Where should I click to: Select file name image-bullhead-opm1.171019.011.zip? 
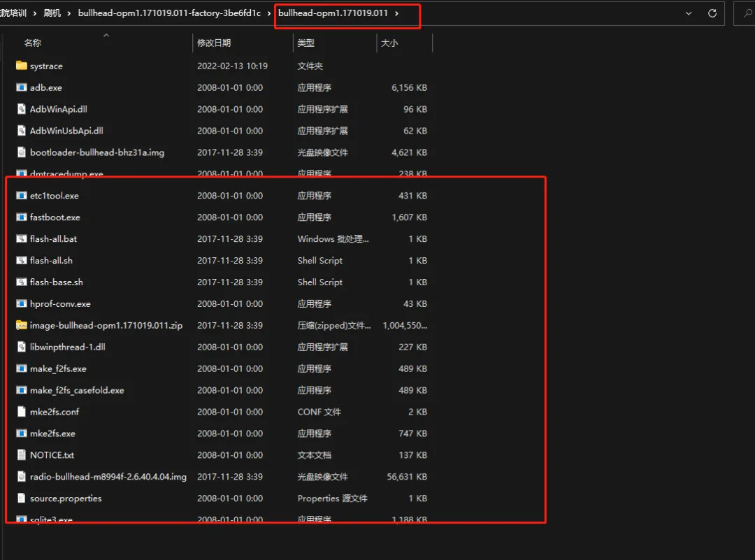pos(106,326)
